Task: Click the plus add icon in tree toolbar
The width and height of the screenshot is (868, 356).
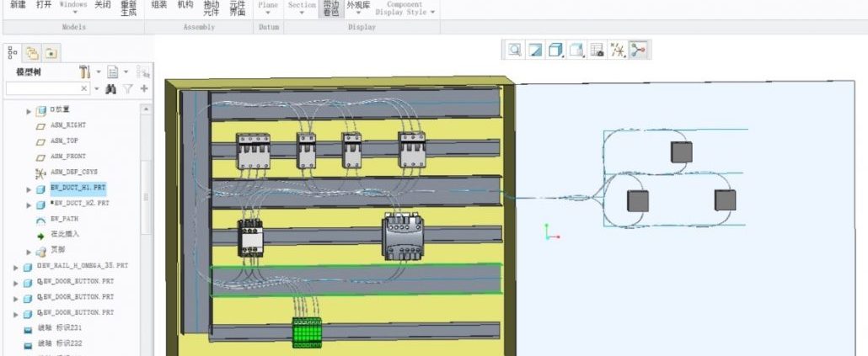Action: point(144,88)
